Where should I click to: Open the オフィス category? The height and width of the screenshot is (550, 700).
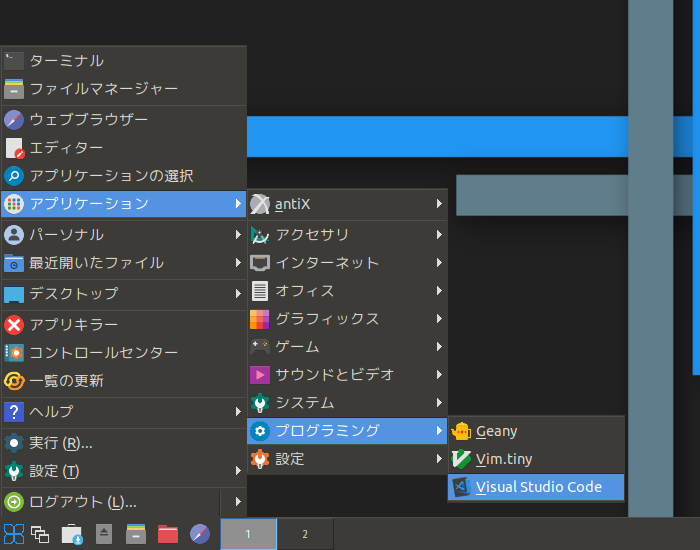347,291
